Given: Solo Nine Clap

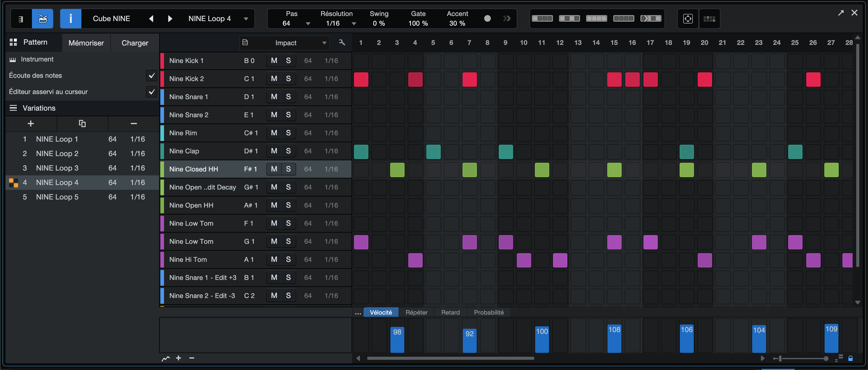Looking at the screenshot, I should 289,151.
